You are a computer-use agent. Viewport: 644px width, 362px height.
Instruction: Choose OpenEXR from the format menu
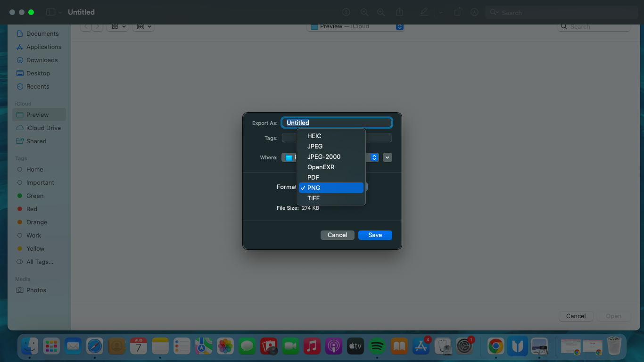331,167
